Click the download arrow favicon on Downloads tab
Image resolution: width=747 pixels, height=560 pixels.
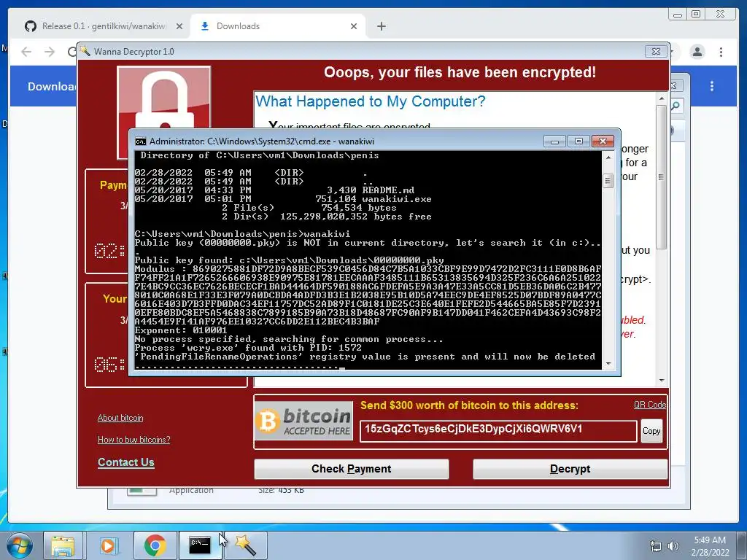pyautogui.click(x=204, y=26)
